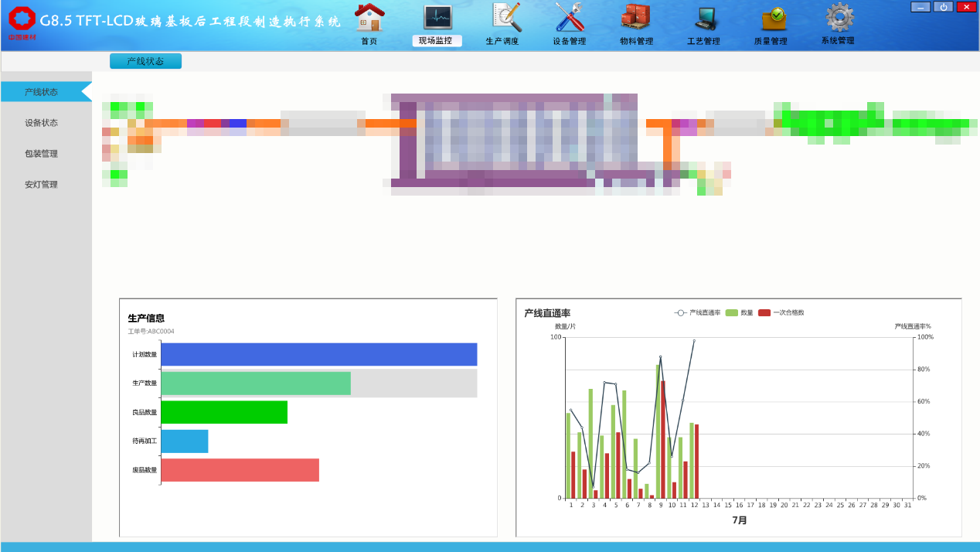Image resolution: width=980 pixels, height=552 pixels.
Task: Select the 产线状态 tab at top
Action: [x=145, y=61]
